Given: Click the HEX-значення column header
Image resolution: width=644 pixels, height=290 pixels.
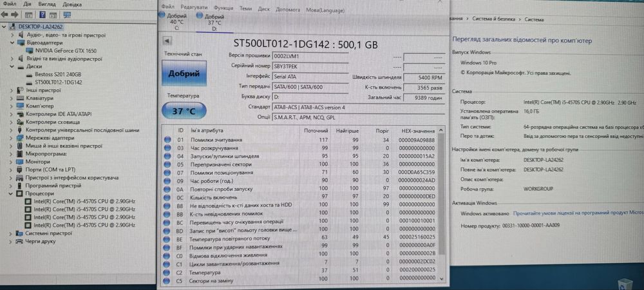Looking at the screenshot, I should coord(418,131).
